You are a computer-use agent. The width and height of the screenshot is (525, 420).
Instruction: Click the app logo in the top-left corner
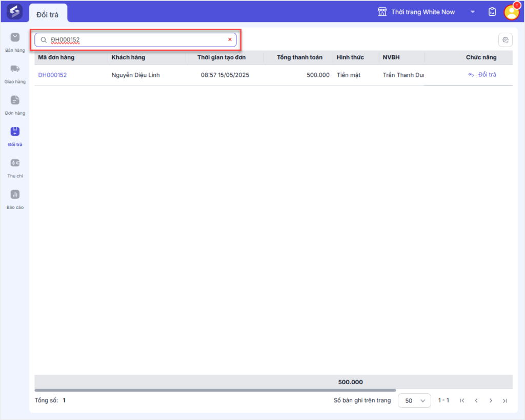14,12
